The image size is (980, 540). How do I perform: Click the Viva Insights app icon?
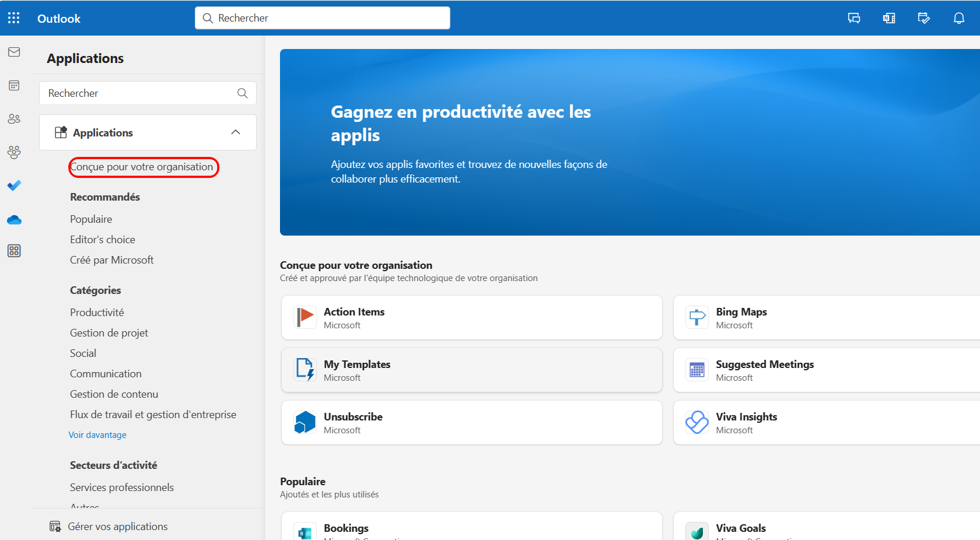pos(697,422)
